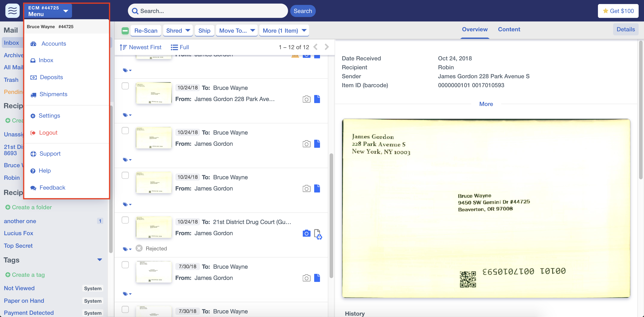Click camera icon on 228 Park Ave item

click(x=306, y=99)
